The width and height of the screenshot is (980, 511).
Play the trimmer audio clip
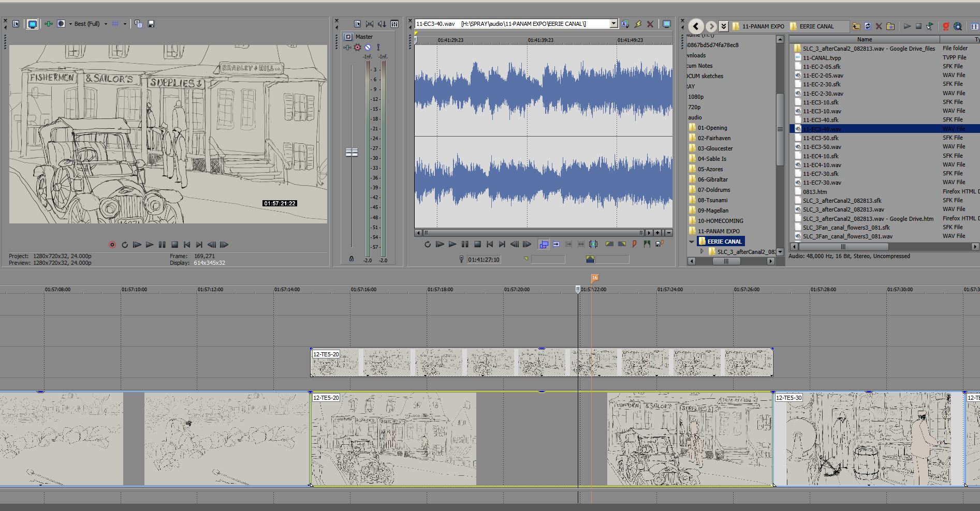click(452, 244)
